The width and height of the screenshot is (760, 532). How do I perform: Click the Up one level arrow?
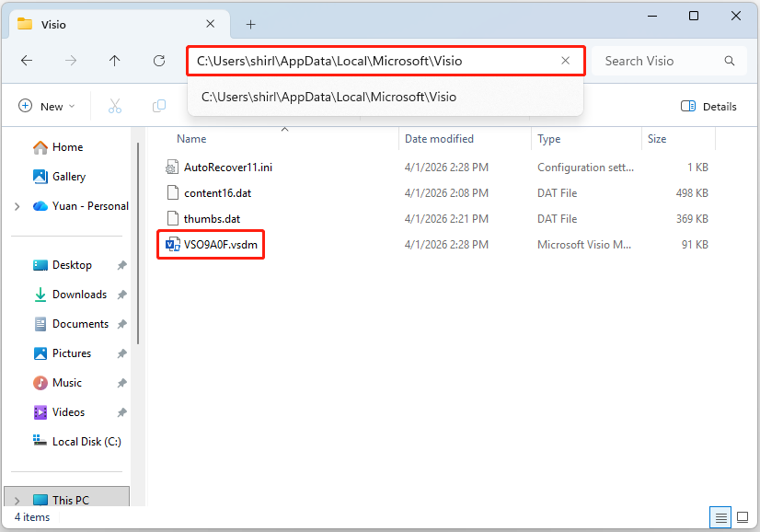pos(114,61)
